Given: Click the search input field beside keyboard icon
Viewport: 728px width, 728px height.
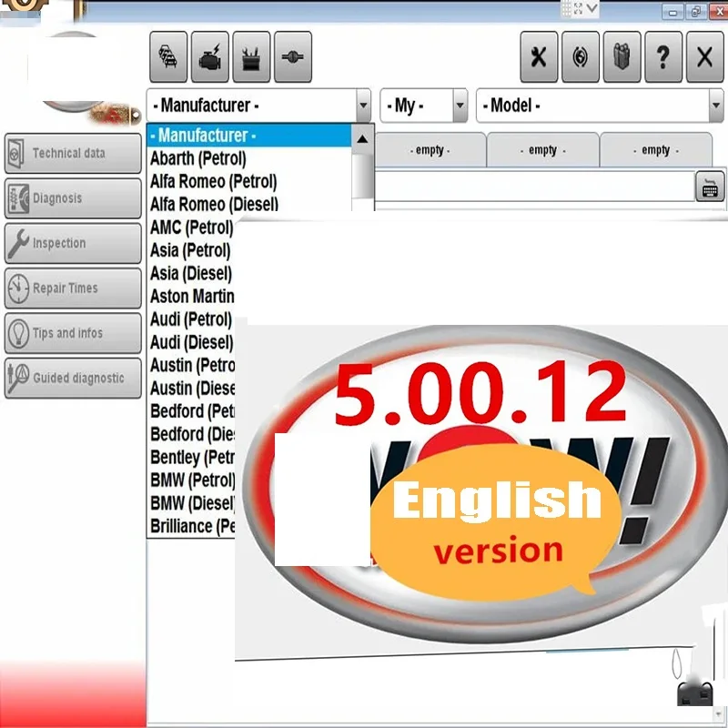Looking at the screenshot, I should pyautogui.click(x=534, y=187).
